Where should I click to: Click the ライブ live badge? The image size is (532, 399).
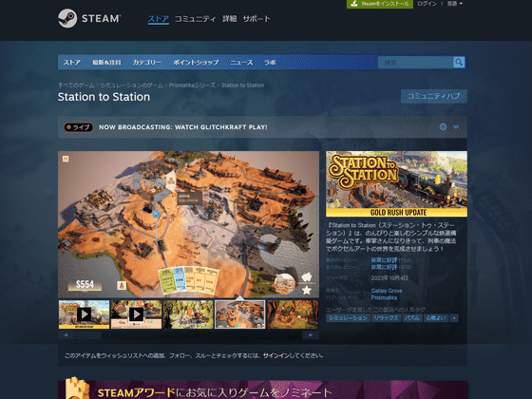click(x=79, y=127)
